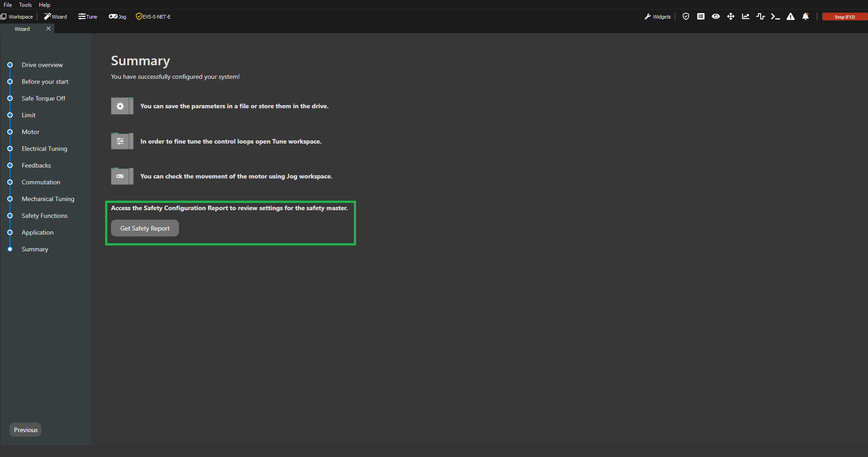868x457 pixels.
Task: Click the Previous button
Action: click(x=26, y=430)
